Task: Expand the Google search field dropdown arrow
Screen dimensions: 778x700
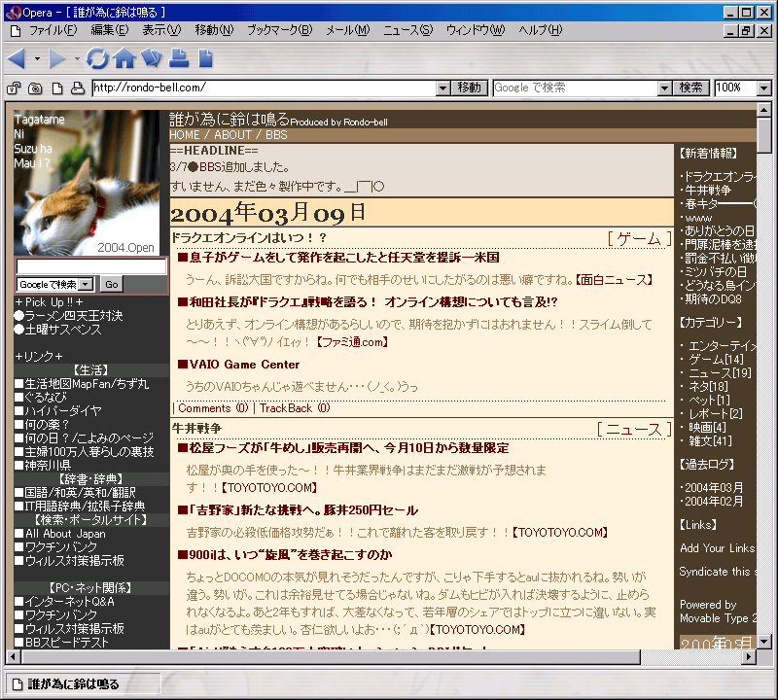Action: click(665, 88)
